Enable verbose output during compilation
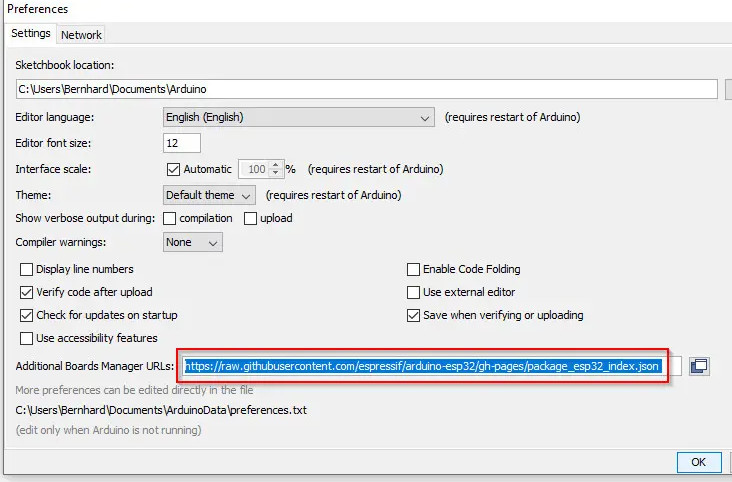Screen dimensions: 732x482 pos(170,218)
